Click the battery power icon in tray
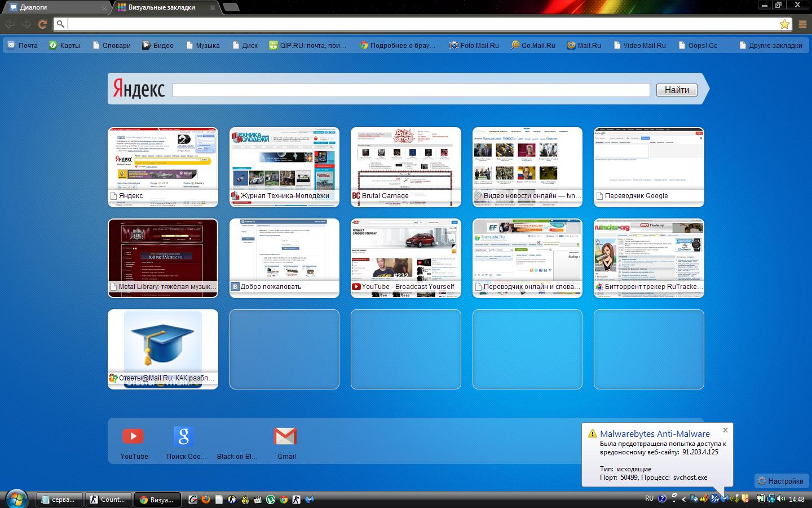Screen dimensions: 812x508 pyautogui.click(x=761, y=498)
